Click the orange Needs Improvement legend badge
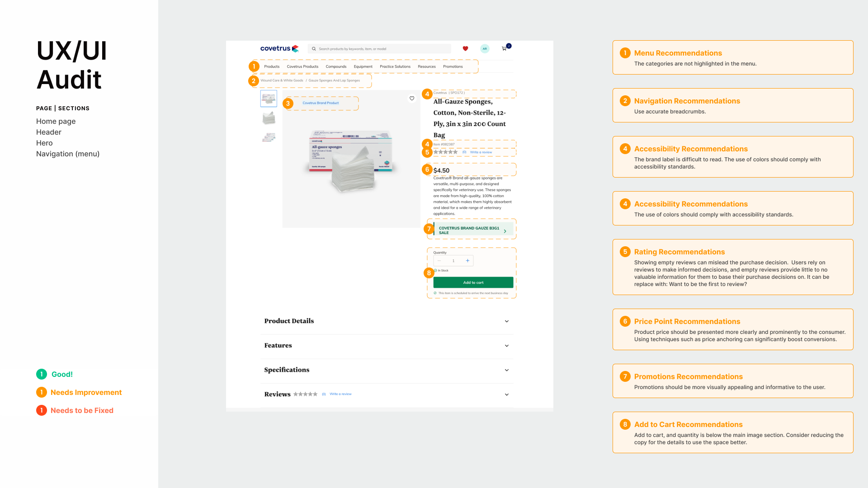The image size is (868, 488). click(x=42, y=392)
